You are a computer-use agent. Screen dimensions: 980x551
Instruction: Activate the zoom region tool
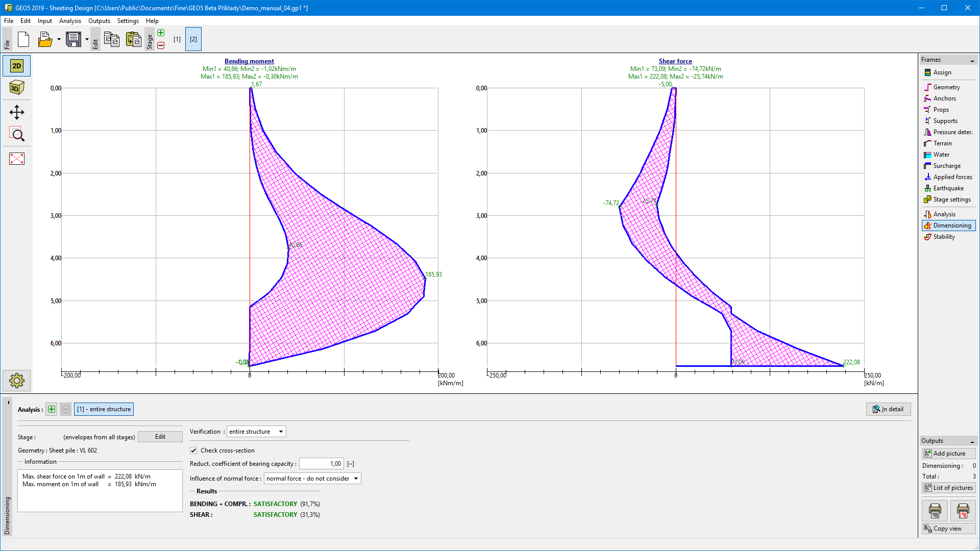click(16, 135)
